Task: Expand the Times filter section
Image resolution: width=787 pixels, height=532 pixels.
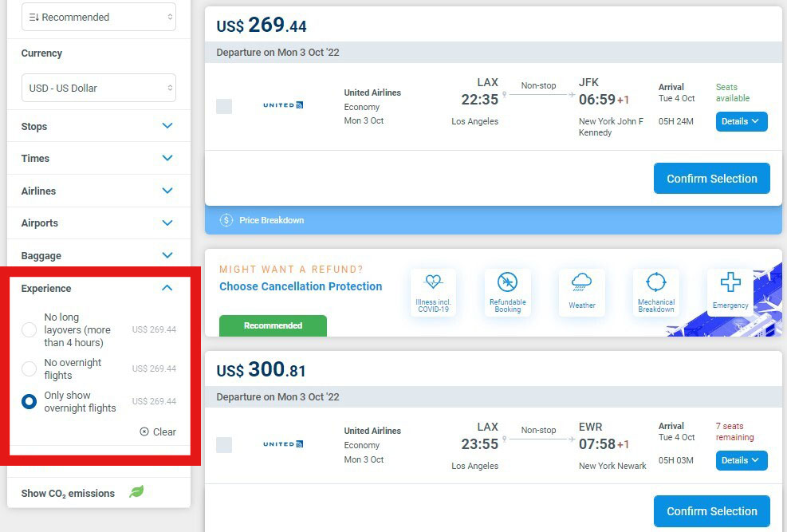Action: (99, 158)
